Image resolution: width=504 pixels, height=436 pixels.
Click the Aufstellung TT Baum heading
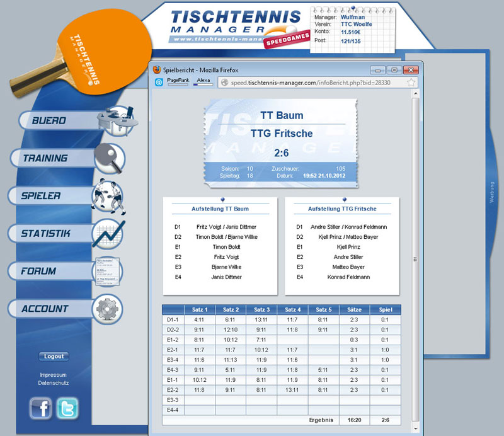tap(220, 209)
